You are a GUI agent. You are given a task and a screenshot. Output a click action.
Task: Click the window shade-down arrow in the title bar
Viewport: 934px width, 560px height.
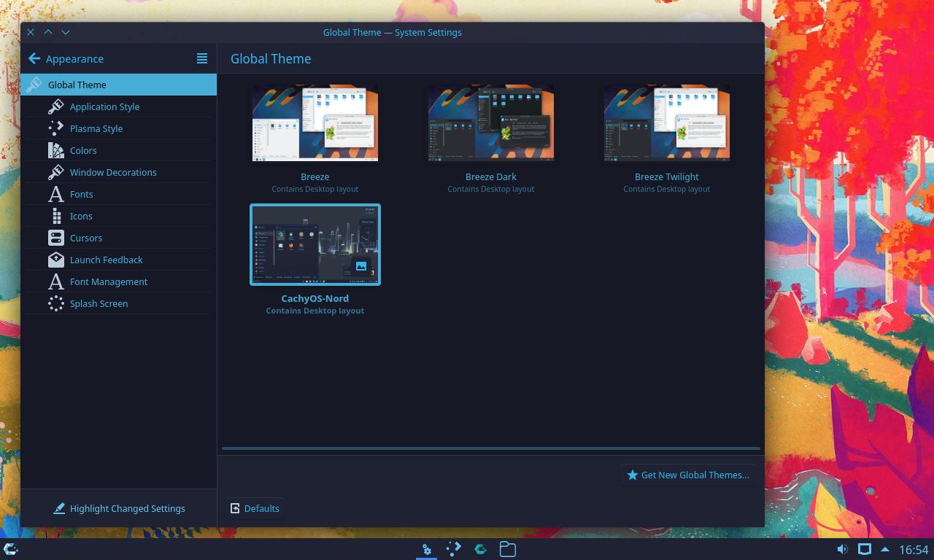point(66,32)
